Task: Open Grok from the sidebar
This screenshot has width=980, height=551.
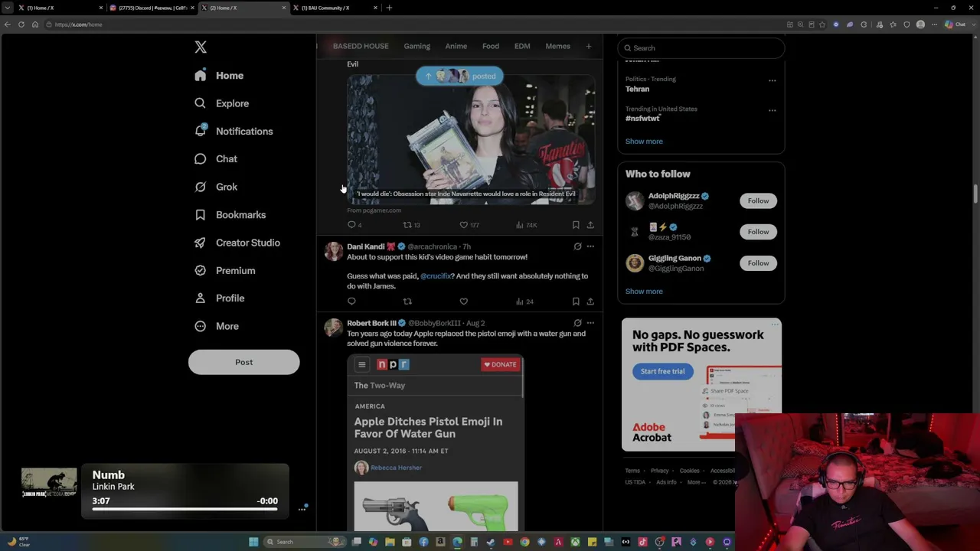Action: (x=216, y=187)
